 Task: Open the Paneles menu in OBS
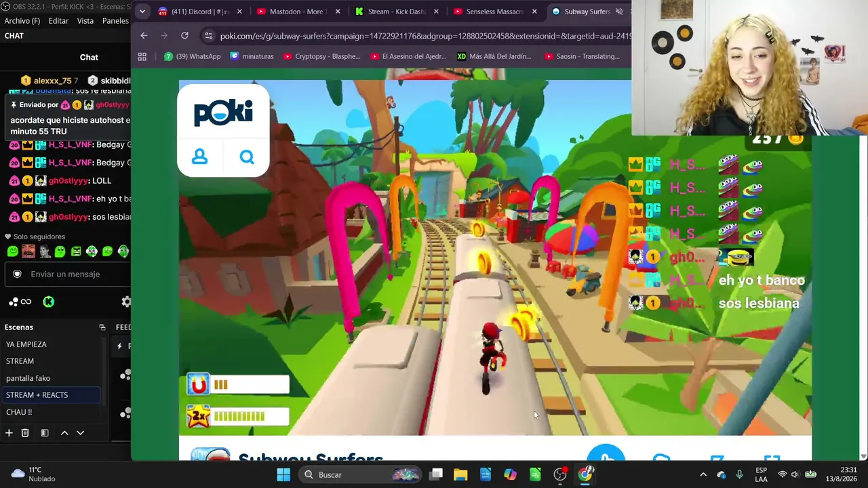(115, 21)
